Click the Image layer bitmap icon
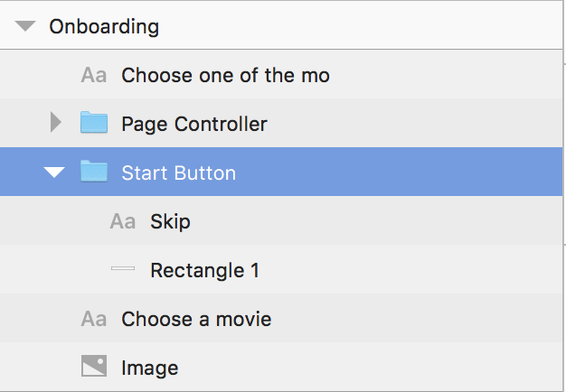566x392 pixels. 94,366
